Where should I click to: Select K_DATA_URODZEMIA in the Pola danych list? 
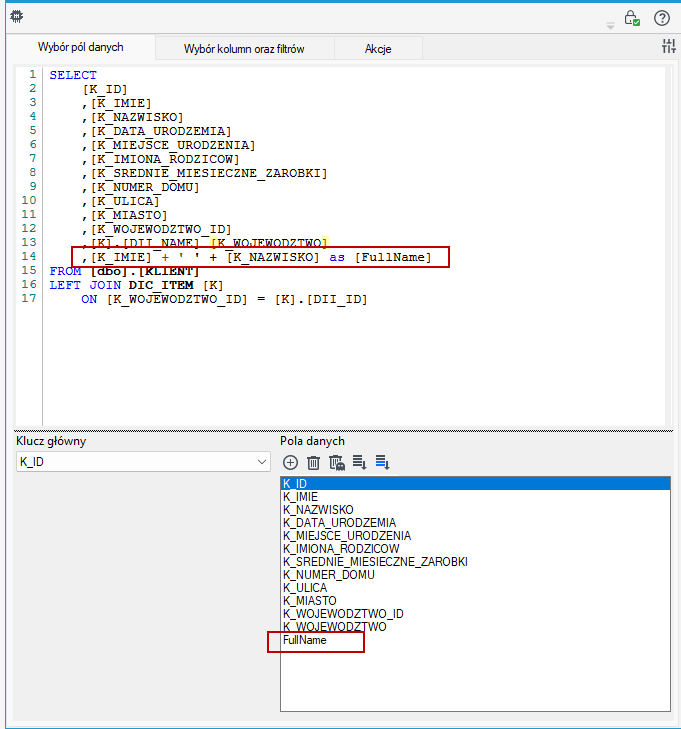coord(475,523)
